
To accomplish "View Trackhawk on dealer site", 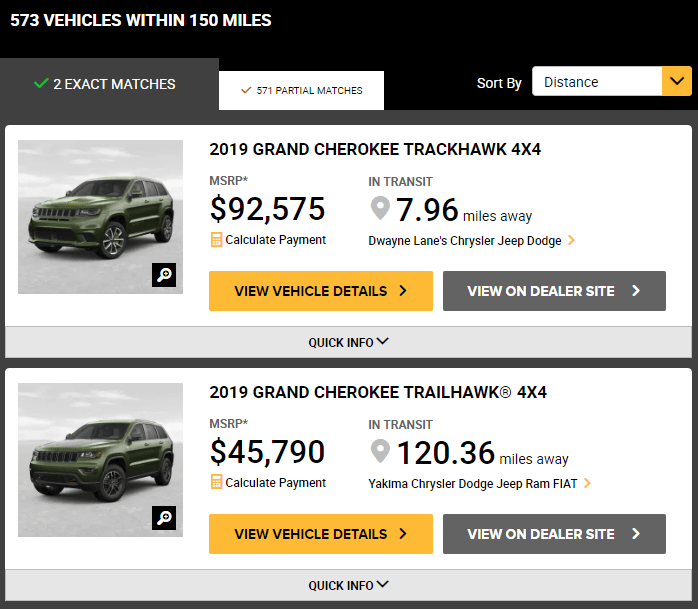I will click(553, 291).
